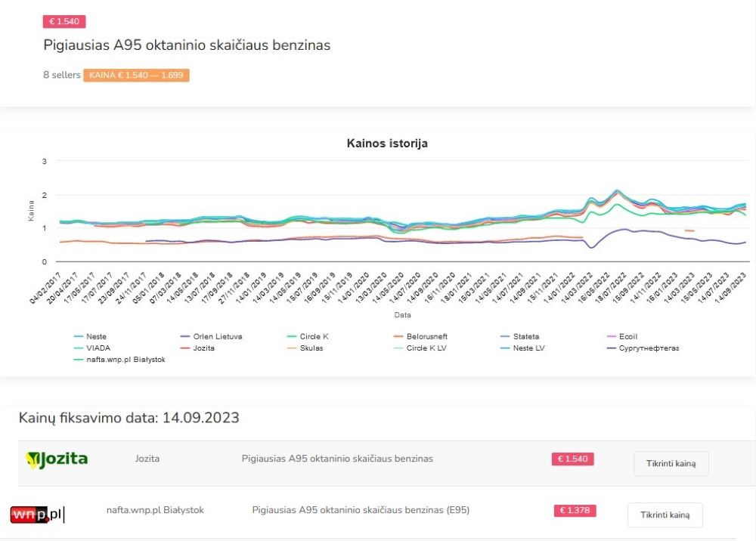Toggle nafta.wnp.pl Białystok legend entry
This screenshot has width=756, height=541.
pos(119,360)
